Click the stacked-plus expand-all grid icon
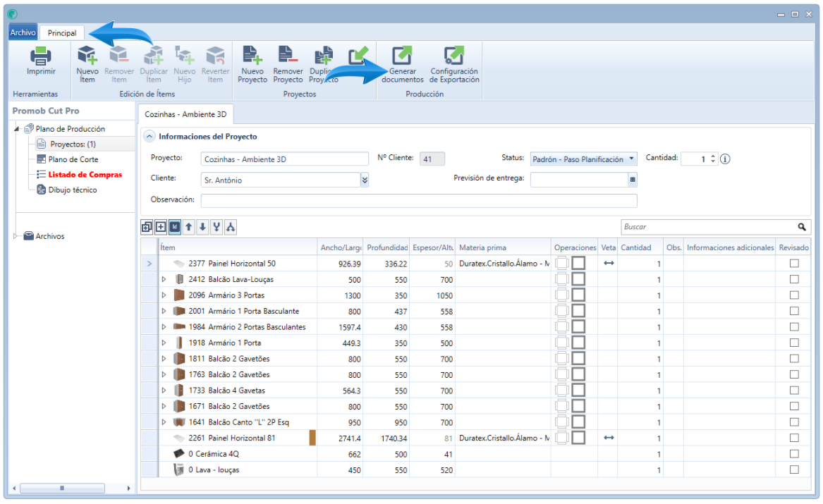Screen dimensions: 823x504 coord(147,227)
